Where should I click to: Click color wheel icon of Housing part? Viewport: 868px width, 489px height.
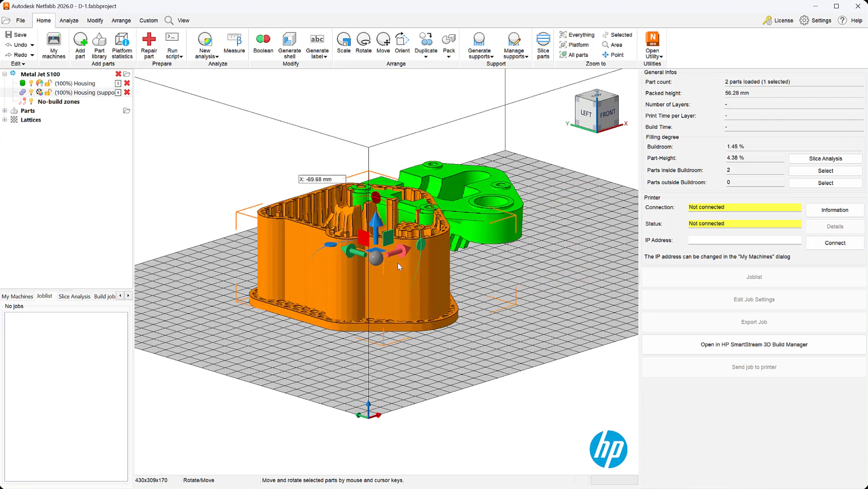pos(39,83)
